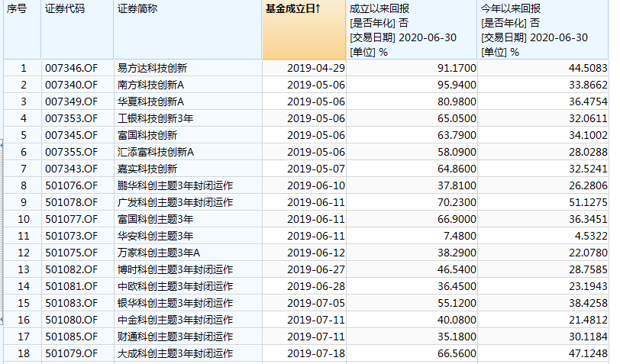620x364 pixels.
Task: Select the 富国科创主题3年 fund name
Action: (156, 219)
